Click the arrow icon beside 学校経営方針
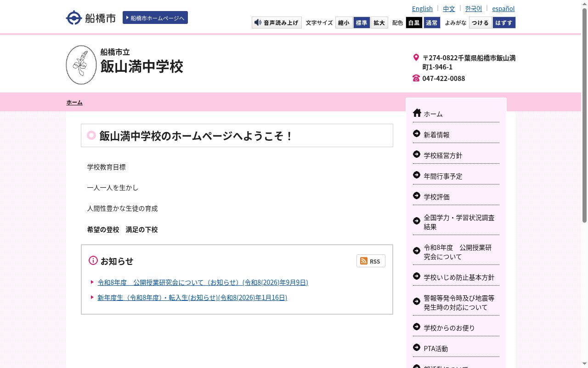 417,155
